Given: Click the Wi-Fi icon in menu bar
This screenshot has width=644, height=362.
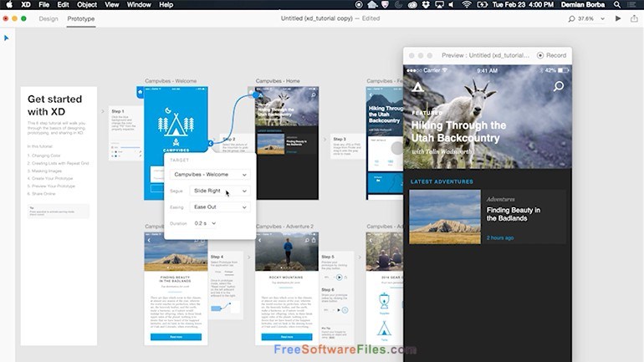Looking at the screenshot, I should coord(466,4).
